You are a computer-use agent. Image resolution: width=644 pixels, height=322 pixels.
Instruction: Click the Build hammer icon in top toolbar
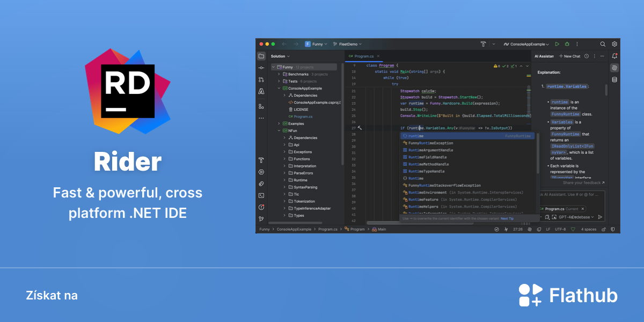pyautogui.click(x=483, y=44)
